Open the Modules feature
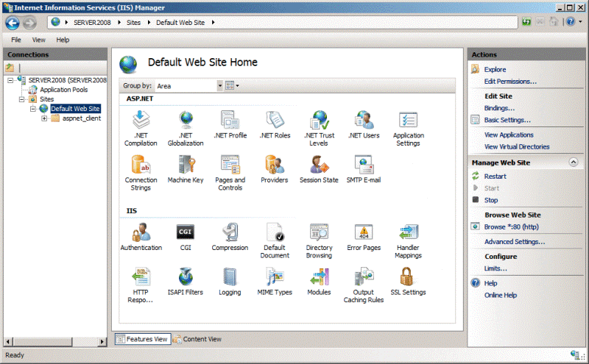The image size is (589, 364). (319, 282)
